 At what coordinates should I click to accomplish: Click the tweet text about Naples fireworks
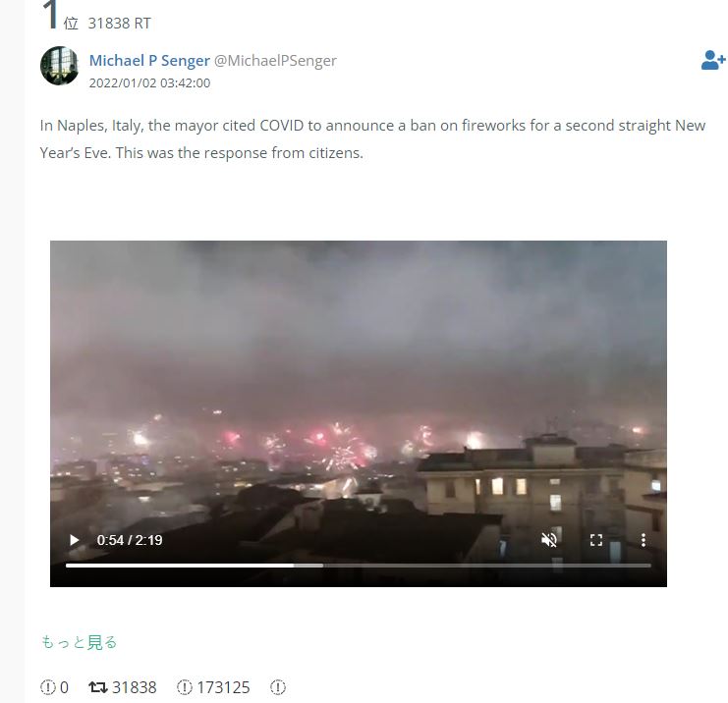pos(372,139)
